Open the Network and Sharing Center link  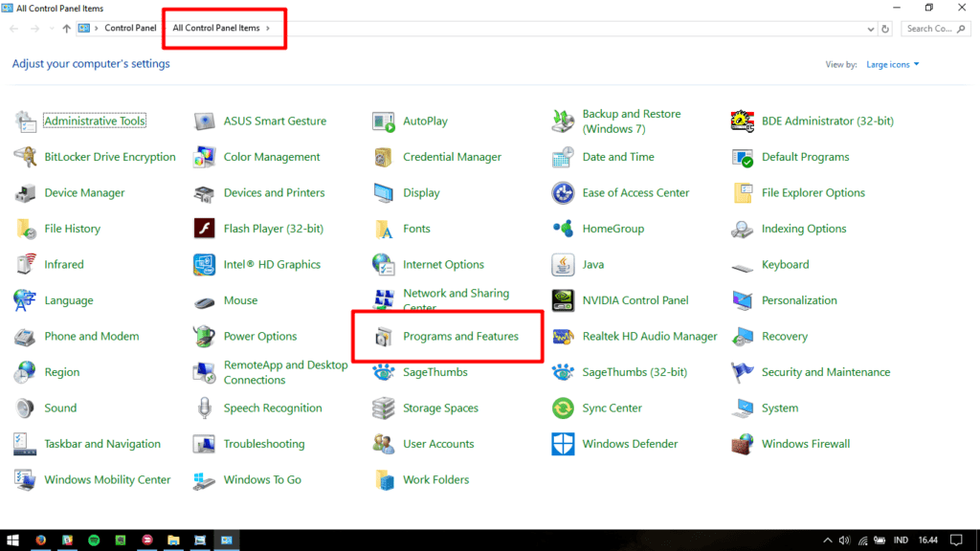pos(456,300)
